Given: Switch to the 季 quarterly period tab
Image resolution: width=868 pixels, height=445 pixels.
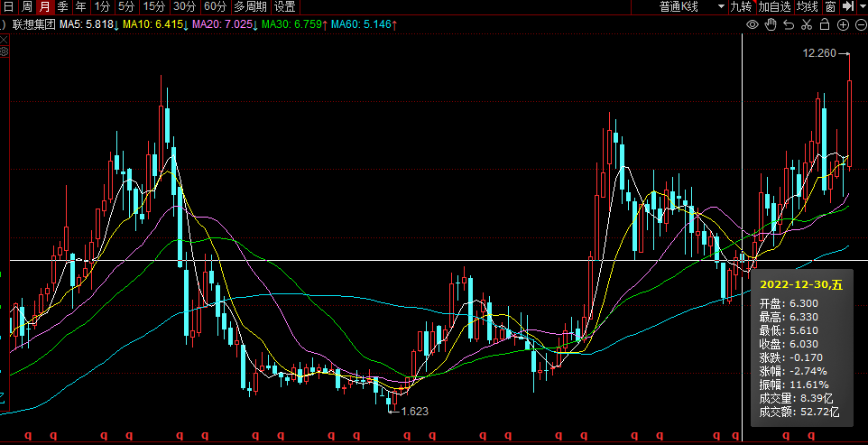Looking at the screenshot, I should tap(62, 6).
